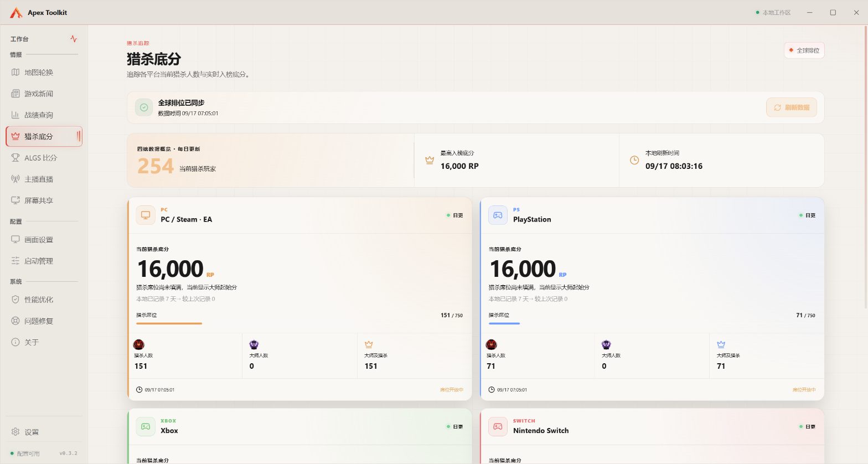Click the 日更 badge on the Nintendo Switch card
The image size is (868, 464).
(807, 427)
